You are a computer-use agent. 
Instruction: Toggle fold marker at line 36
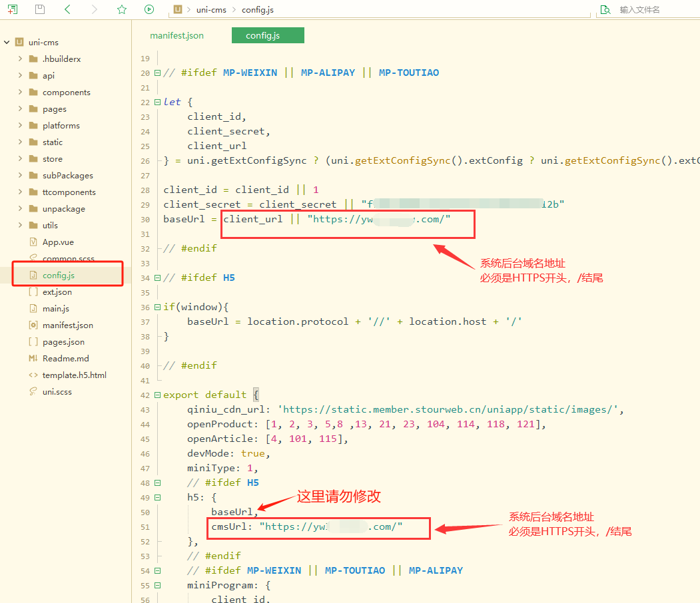tap(157, 307)
